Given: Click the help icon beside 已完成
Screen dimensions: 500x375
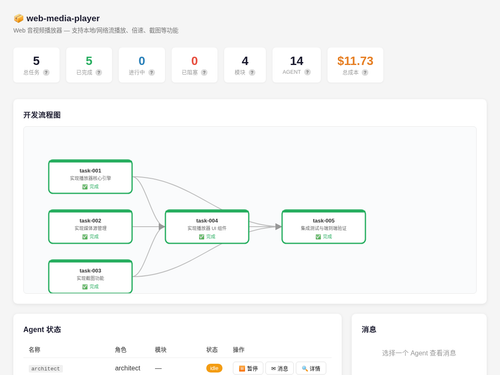Looking at the screenshot, I should [x=99, y=72].
